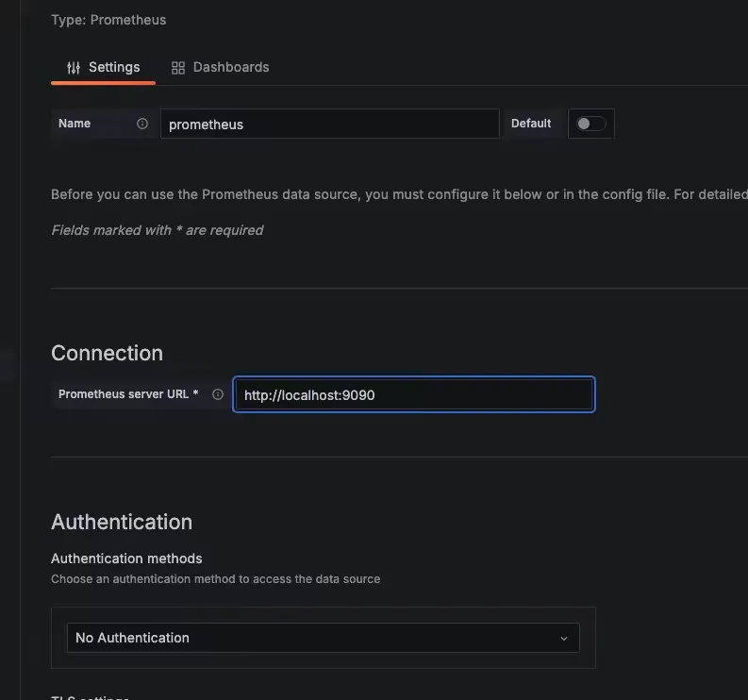Click the Prometheus server URL label
Viewport: 748px width, 700px height.
(x=128, y=394)
